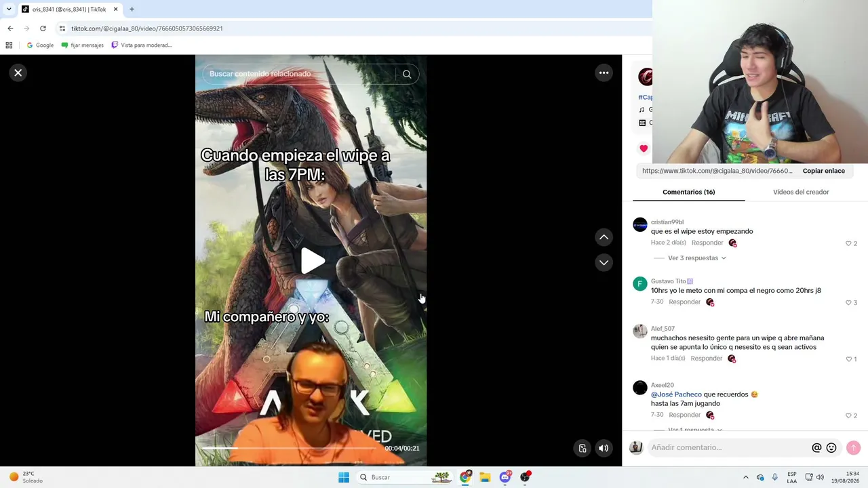This screenshot has height=488, width=868.
Task: Open the weather widget showing 23°C
Action: tap(25, 477)
